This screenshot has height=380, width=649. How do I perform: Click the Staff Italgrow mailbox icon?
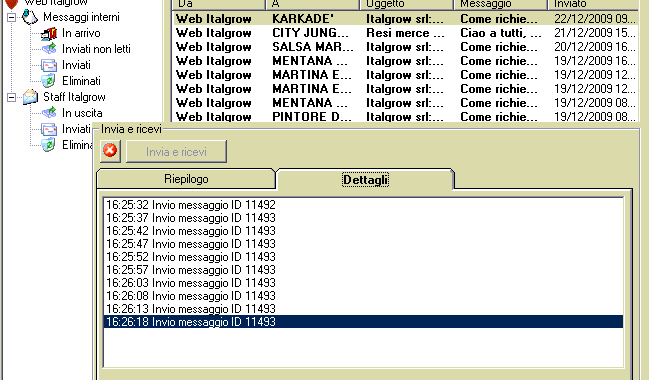click(30, 97)
